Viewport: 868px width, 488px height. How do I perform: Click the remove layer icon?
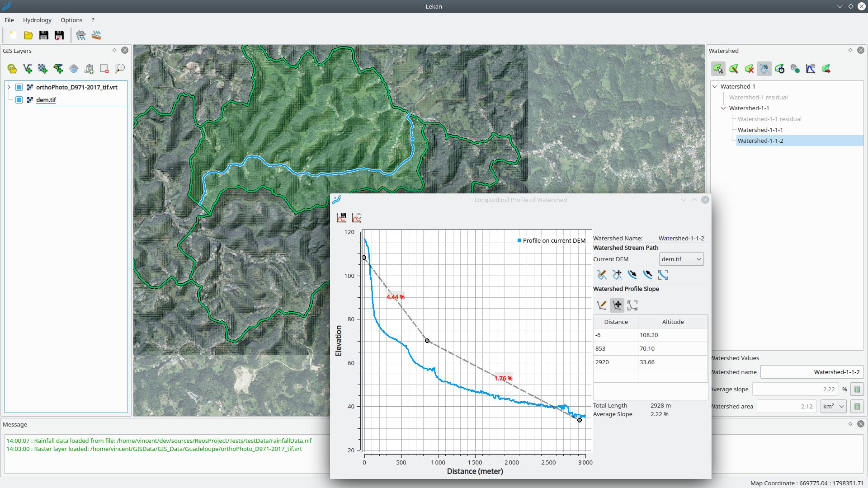104,69
